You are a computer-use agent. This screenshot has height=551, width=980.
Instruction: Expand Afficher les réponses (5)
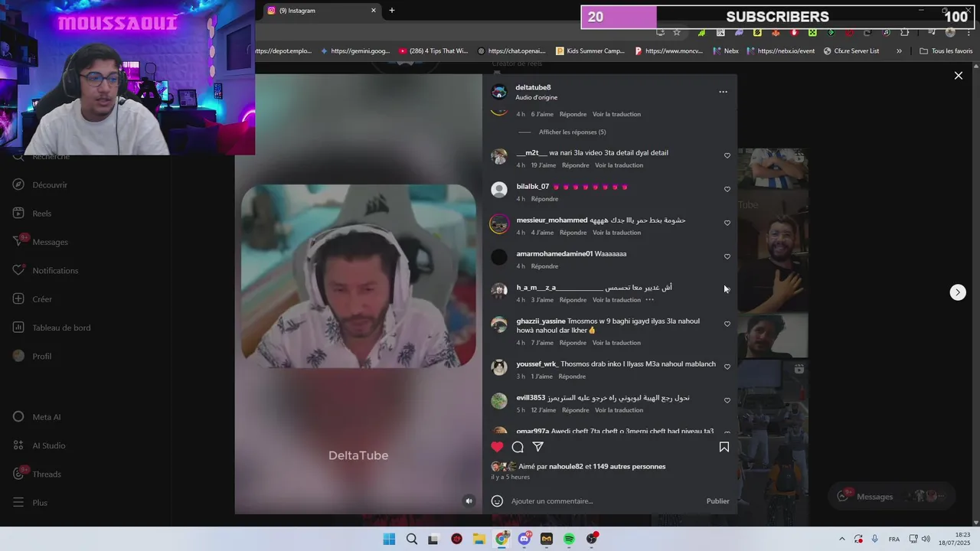point(572,132)
